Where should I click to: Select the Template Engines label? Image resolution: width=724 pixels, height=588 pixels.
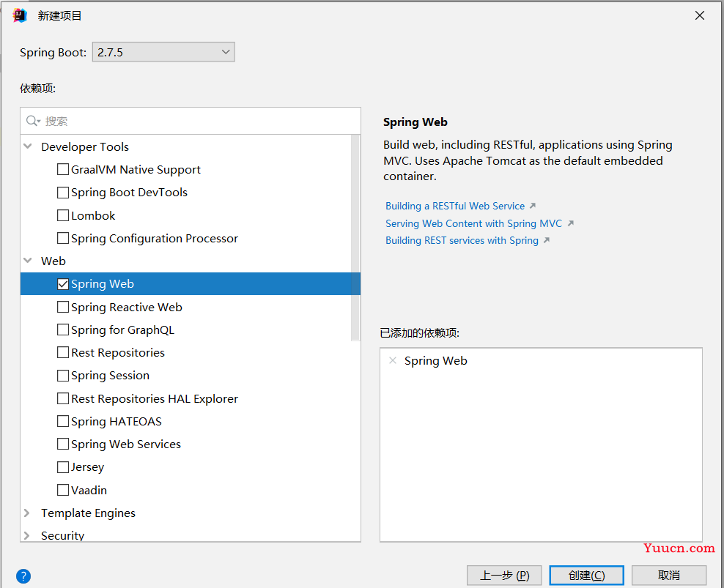(88, 513)
